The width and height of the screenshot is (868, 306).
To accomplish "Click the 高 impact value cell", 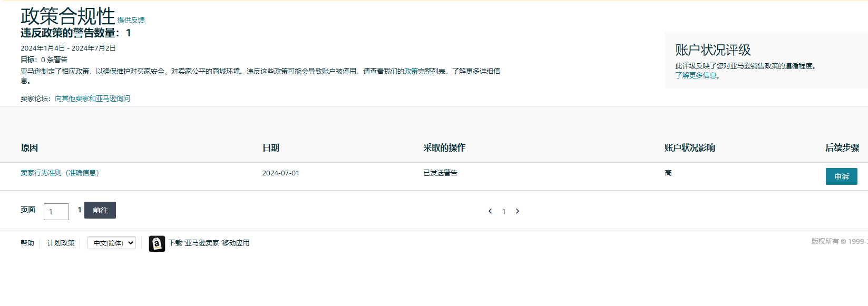I will (x=668, y=173).
